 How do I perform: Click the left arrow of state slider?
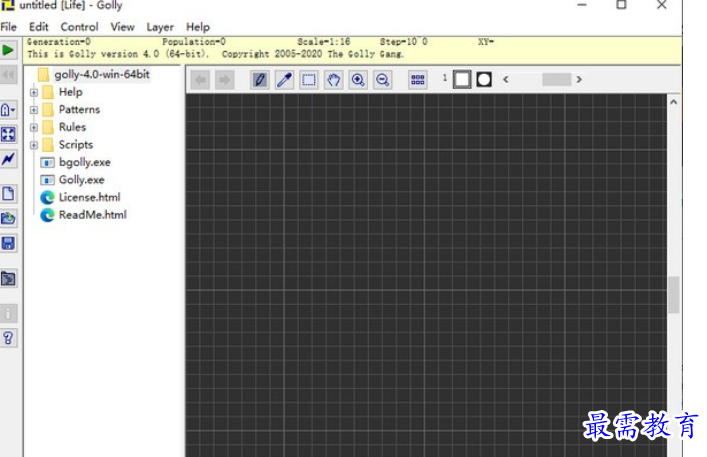(506, 79)
